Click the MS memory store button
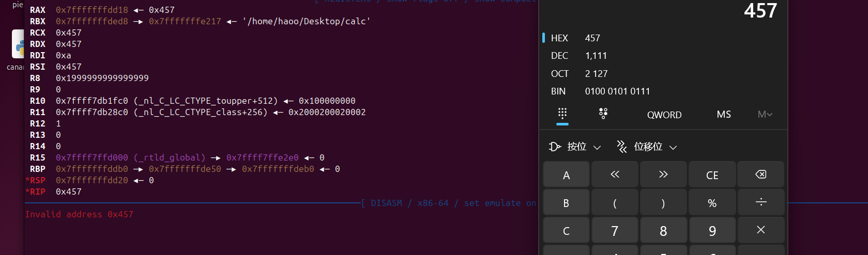 click(724, 115)
